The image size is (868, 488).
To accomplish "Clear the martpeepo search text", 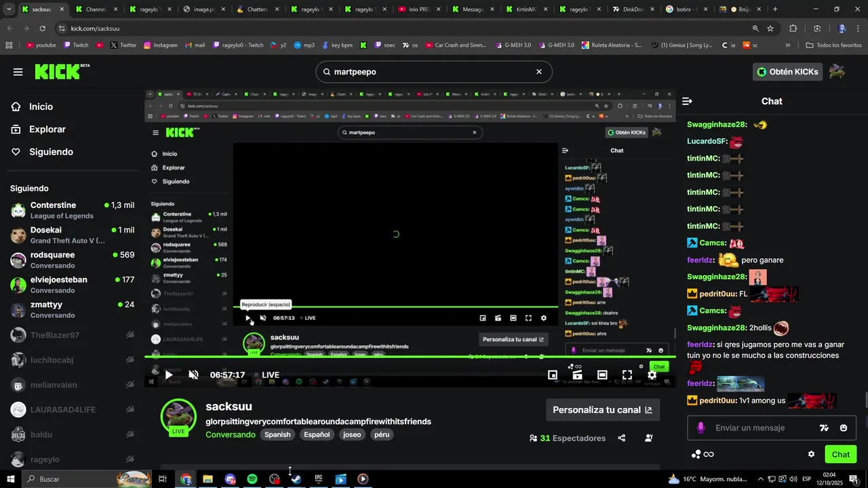I will pos(539,72).
